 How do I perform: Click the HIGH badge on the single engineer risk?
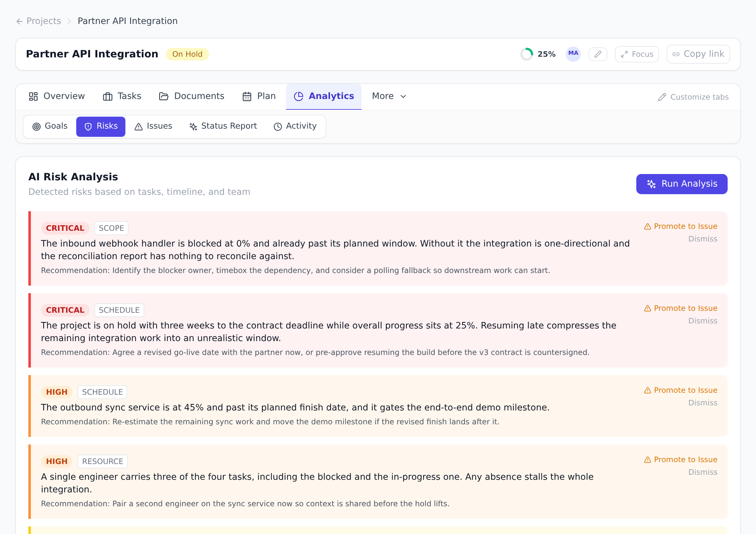point(57,461)
